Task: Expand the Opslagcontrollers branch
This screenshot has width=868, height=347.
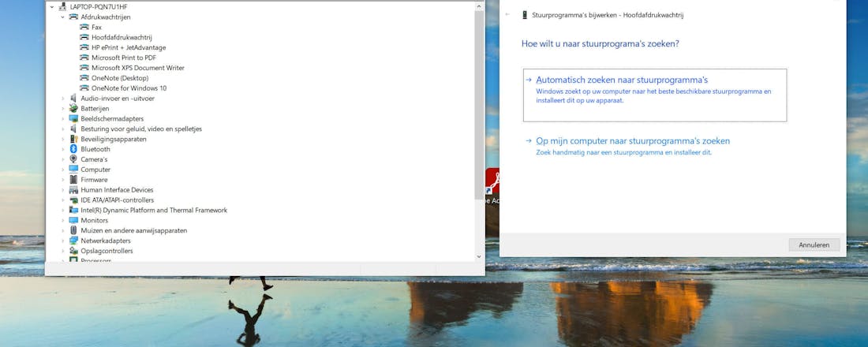Action: pyautogui.click(x=62, y=251)
